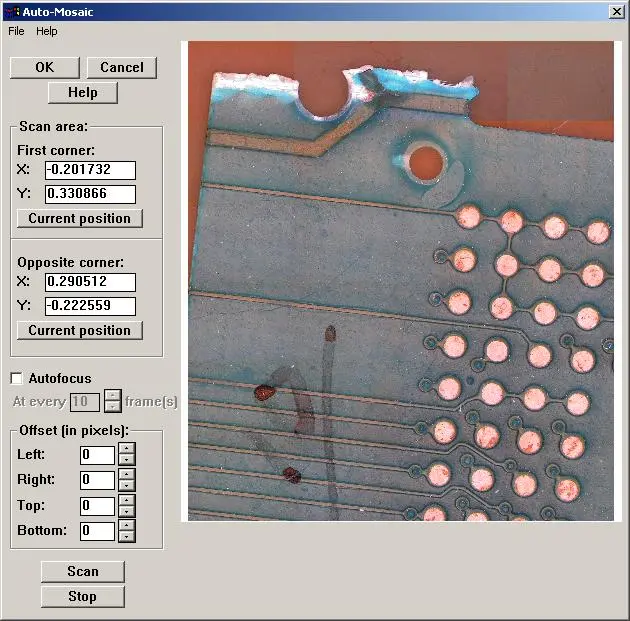Click the Top offset input field
The height and width of the screenshot is (621, 630).
98,506
